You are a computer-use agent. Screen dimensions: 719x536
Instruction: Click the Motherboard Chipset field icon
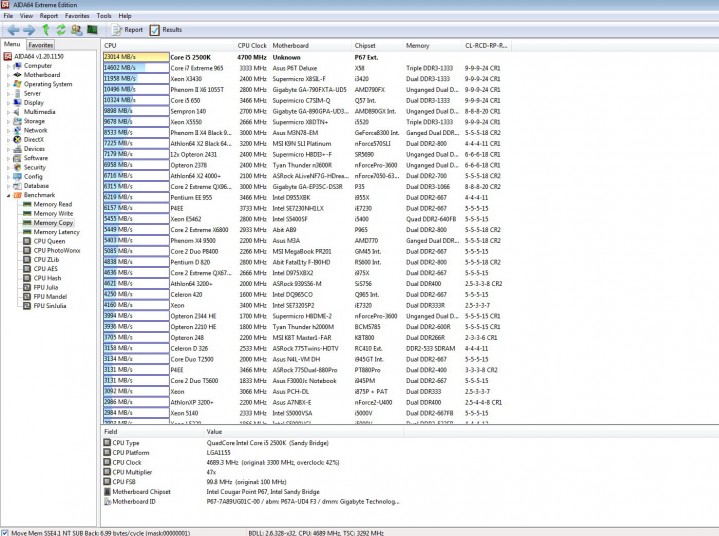tap(107, 492)
